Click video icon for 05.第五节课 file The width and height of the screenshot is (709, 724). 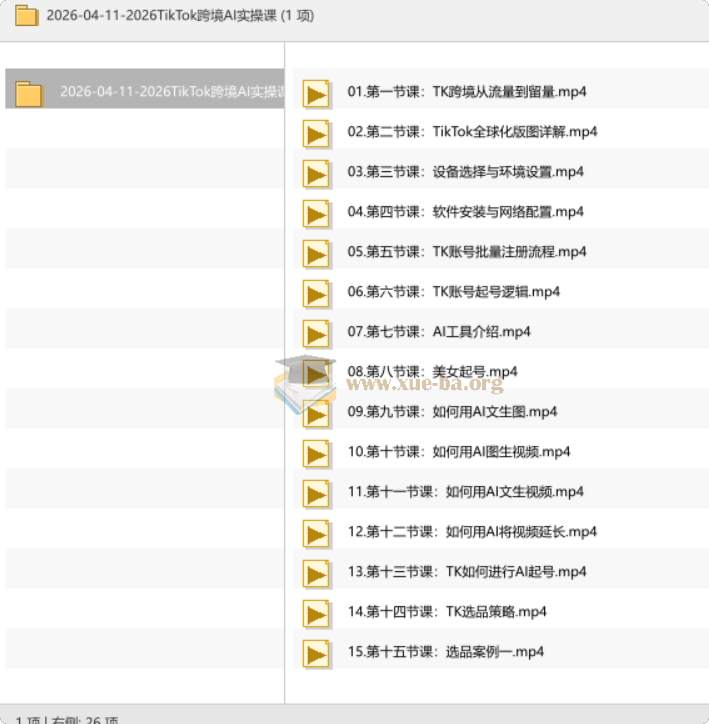317,254
